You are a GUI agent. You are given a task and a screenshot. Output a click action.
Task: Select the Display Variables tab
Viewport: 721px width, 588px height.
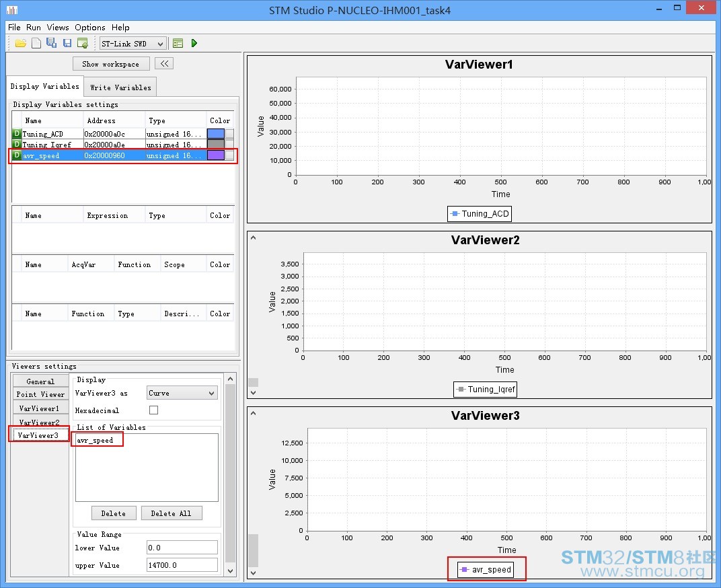pyautogui.click(x=45, y=86)
